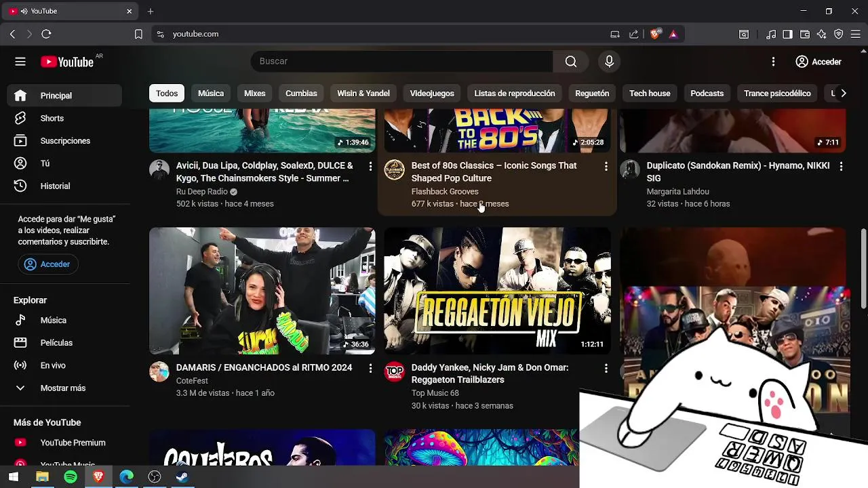Open Margarita Lahdou channel avatar
The height and width of the screenshot is (488, 868).
click(x=630, y=169)
